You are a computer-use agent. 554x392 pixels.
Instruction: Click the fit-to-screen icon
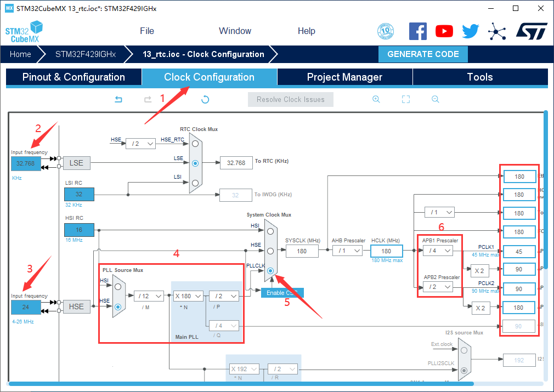click(406, 99)
